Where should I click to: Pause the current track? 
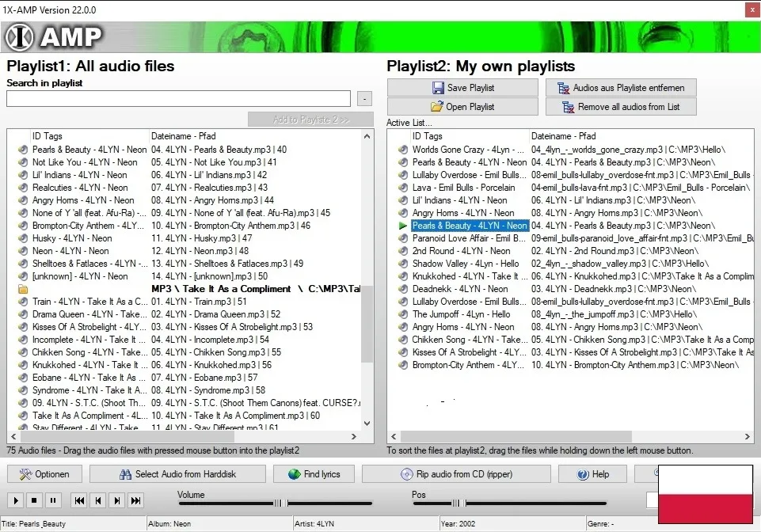point(53,500)
